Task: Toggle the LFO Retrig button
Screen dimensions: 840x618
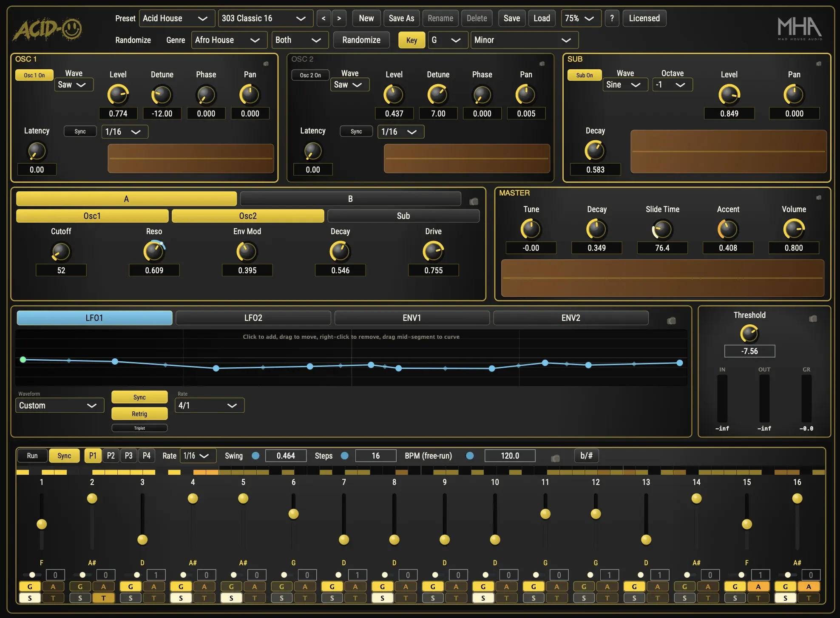Action: [x=139, y=414]
